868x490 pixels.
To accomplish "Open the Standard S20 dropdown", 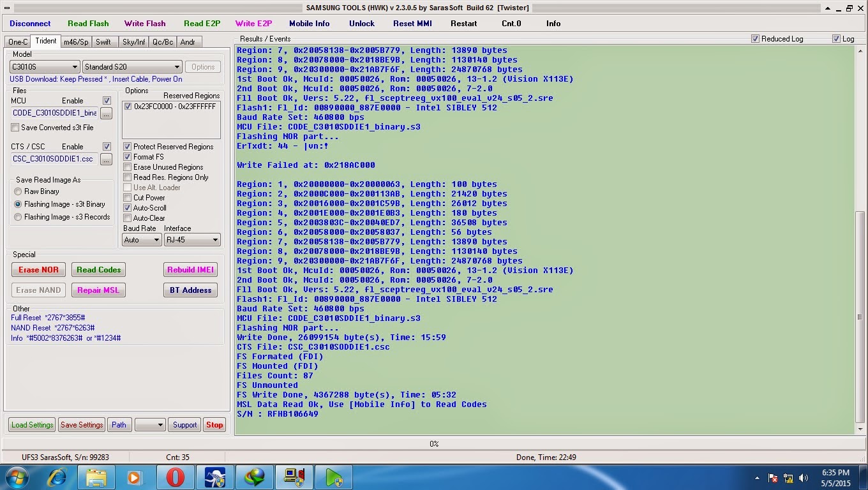I will tap(133, 67).
